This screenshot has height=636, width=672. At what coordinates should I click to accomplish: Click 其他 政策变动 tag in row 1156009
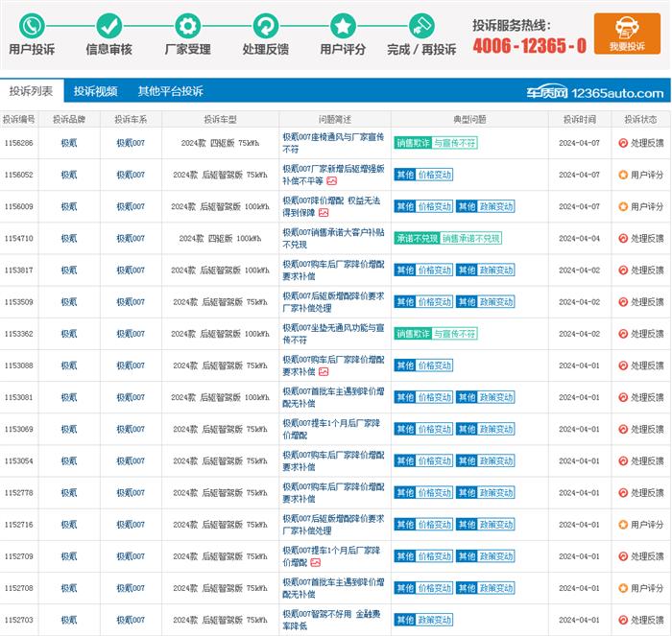(485, 206)
